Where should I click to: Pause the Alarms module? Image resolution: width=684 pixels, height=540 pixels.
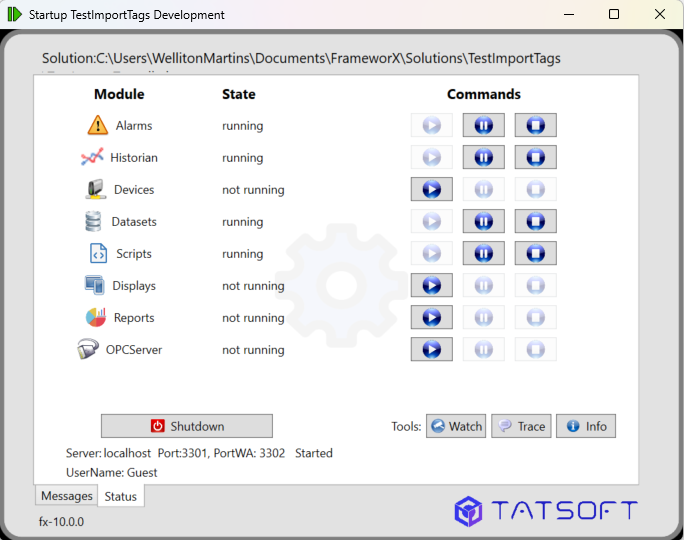(x=483, y=125)
